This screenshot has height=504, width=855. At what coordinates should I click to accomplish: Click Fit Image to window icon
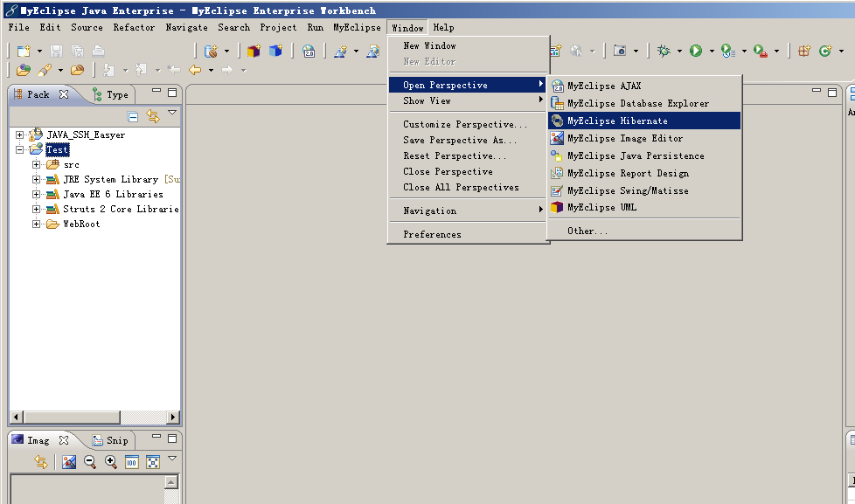pos(153,462)
